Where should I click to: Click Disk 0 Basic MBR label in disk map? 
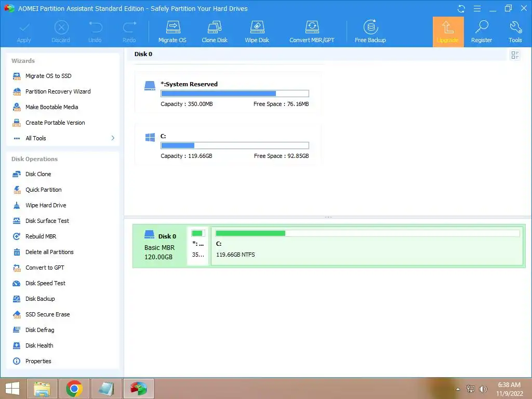160,246
